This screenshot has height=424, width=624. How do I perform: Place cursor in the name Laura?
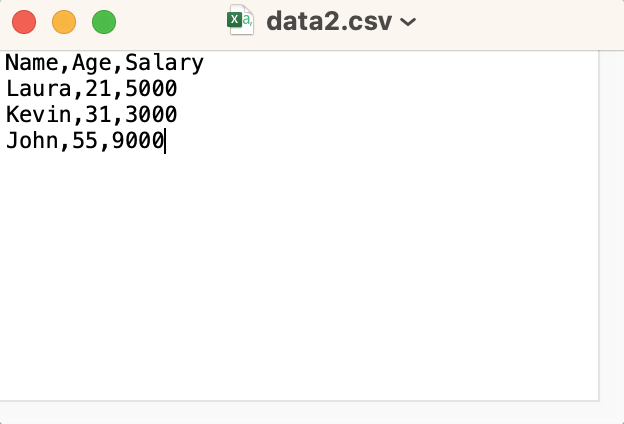click(x=38, y=89)
